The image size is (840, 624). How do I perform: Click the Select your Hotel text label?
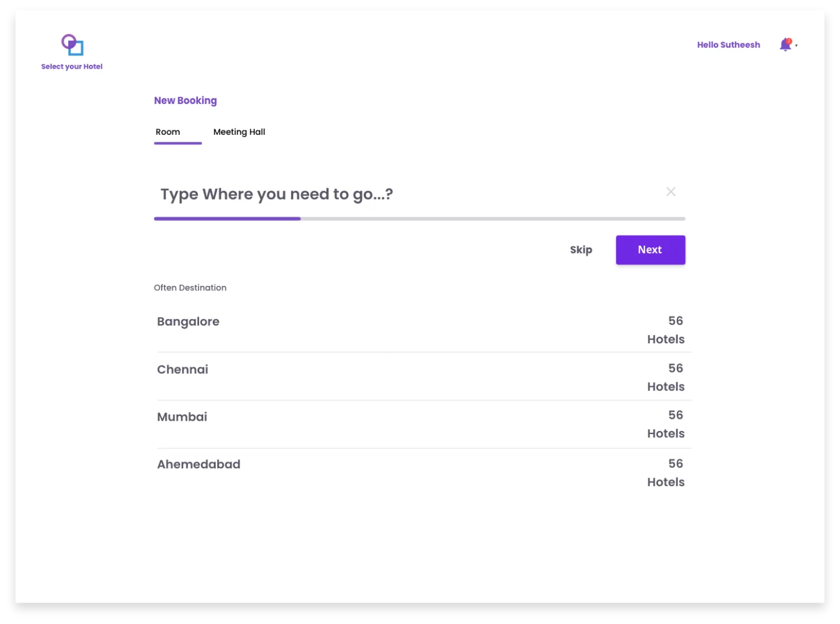pyautogui.click(x=72, y=67)
